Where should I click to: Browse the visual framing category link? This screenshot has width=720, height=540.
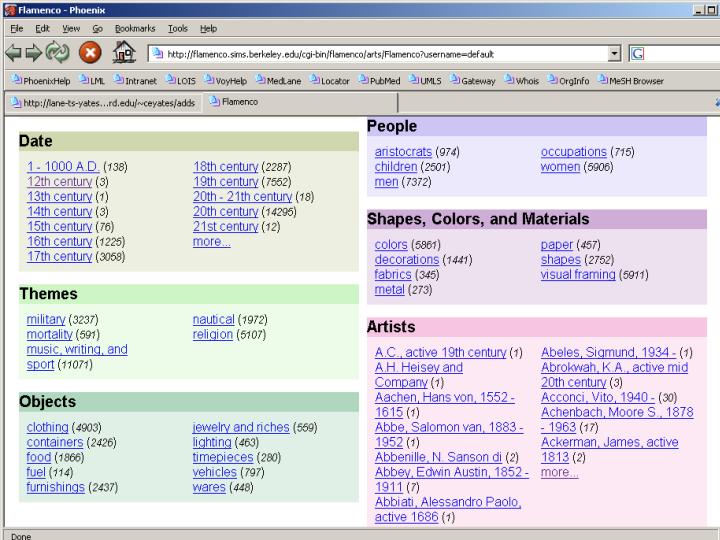pos(578,275)
